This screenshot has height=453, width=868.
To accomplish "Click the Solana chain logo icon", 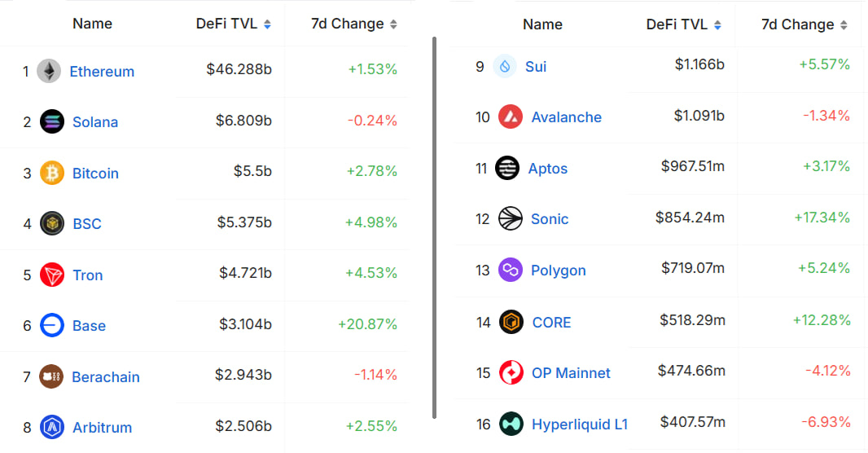I will pyautogui.click(x=52, y=121).
